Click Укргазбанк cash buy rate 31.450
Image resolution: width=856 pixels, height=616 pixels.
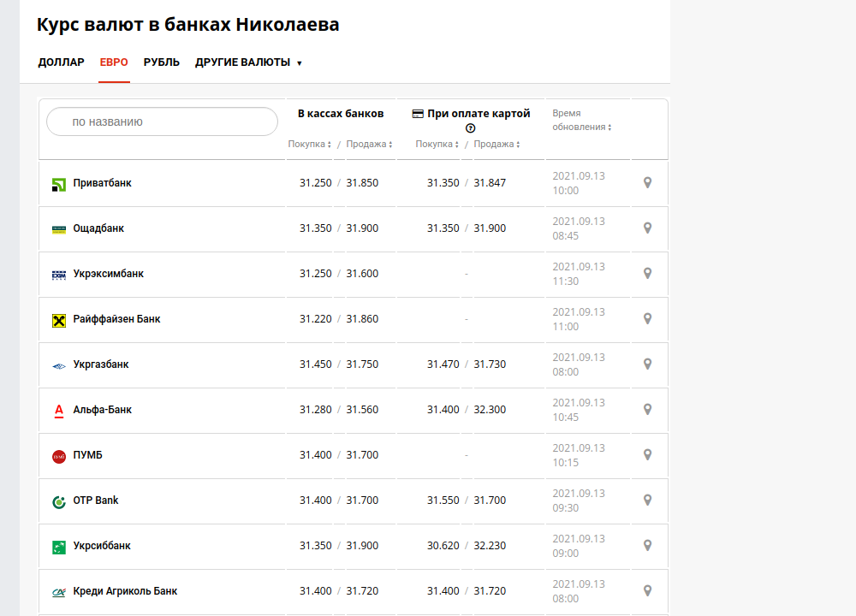click(x=316, y=364)
